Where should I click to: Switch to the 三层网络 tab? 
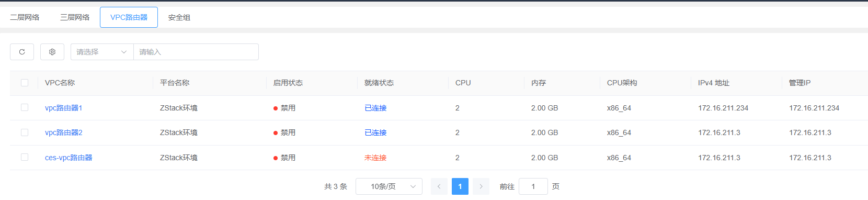75,17
